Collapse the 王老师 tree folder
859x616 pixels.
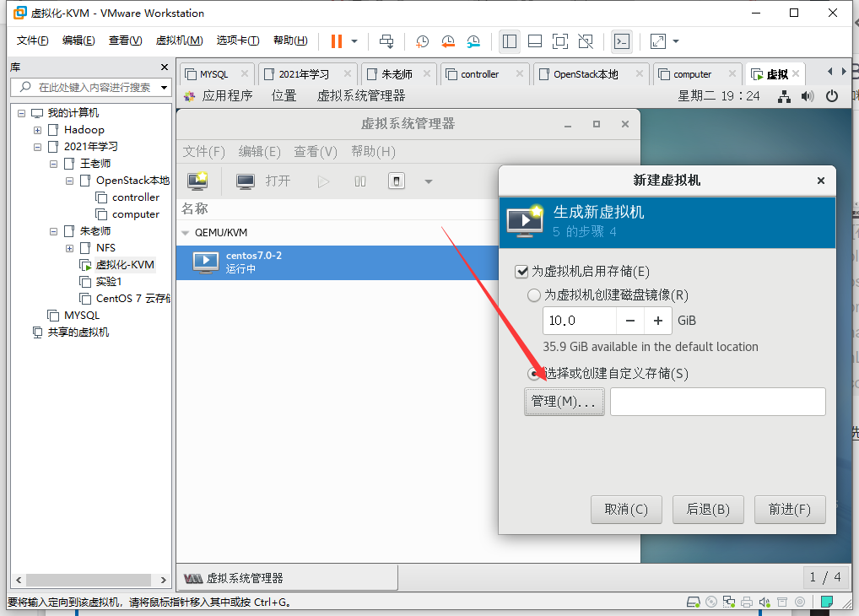(x=53, y=164)
